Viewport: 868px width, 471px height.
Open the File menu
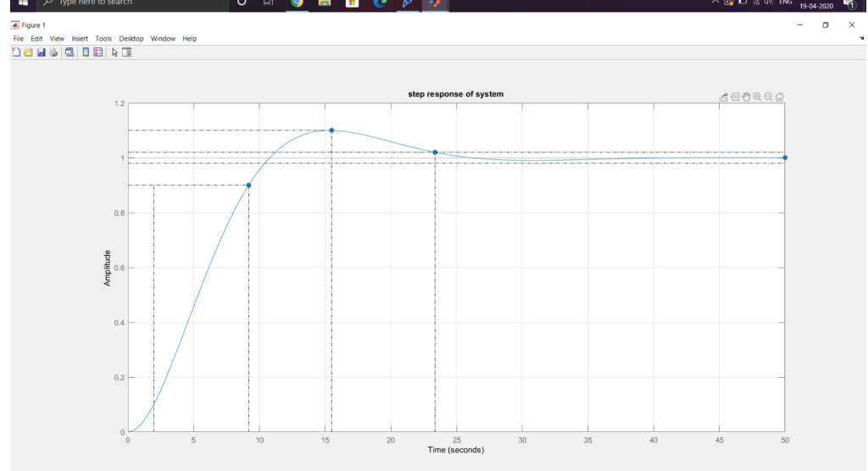coord(19,39)
